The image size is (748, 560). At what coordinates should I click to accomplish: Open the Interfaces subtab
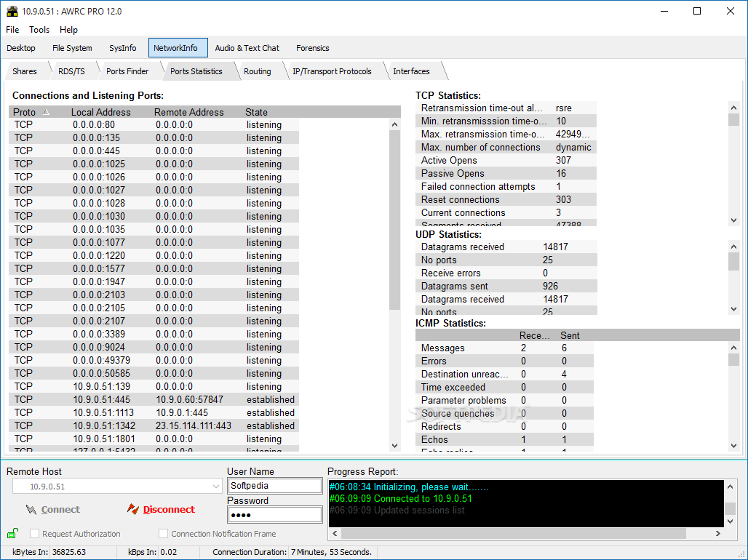pos(411,71)
